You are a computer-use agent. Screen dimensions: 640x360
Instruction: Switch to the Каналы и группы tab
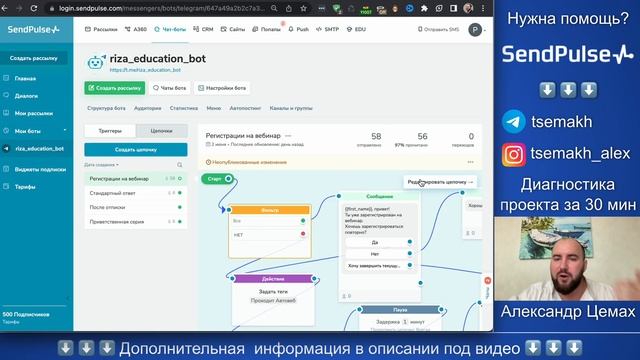[x=291, y=108]
